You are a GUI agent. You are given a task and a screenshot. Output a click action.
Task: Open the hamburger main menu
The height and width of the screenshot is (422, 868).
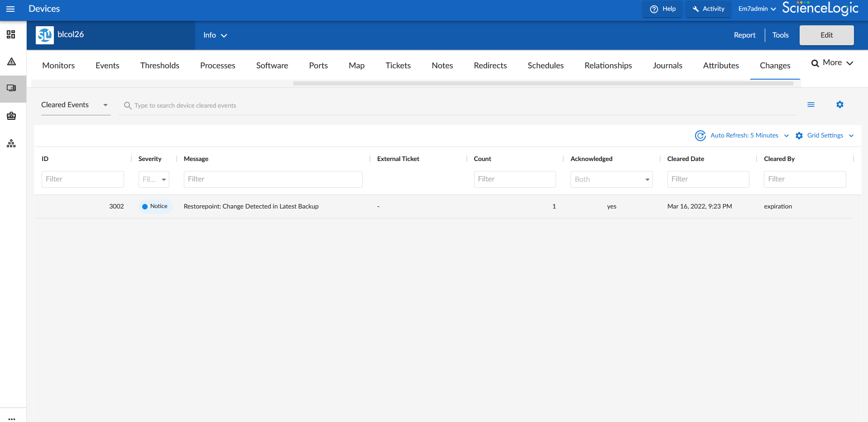10,9
